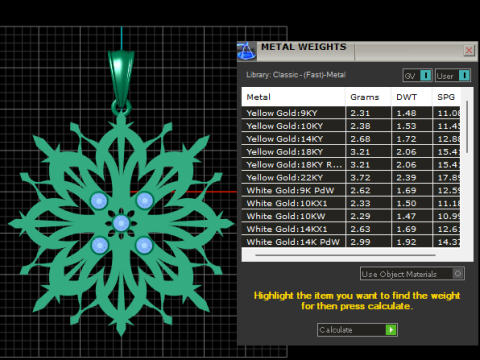Click the Metal Weights scale icon
Image resolution: width=480 pixels, height=360 pixels.
pyautogui.click(x=247, y=51)
